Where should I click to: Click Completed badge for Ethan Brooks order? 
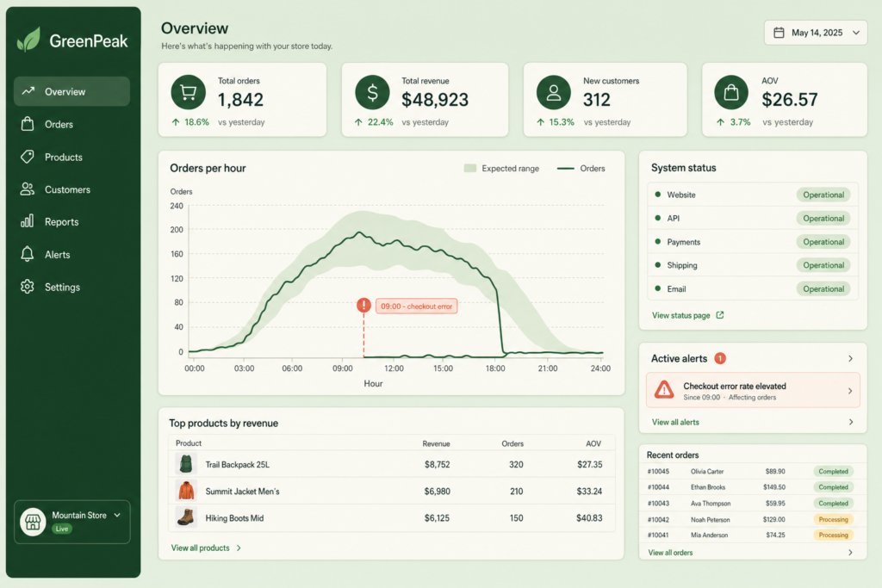coord(834,486)
